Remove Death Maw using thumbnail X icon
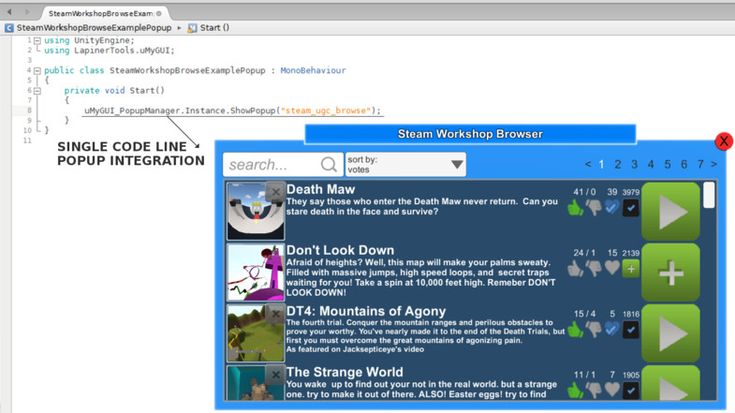Viewport: 735px width, 413px height. click(275, 191)
